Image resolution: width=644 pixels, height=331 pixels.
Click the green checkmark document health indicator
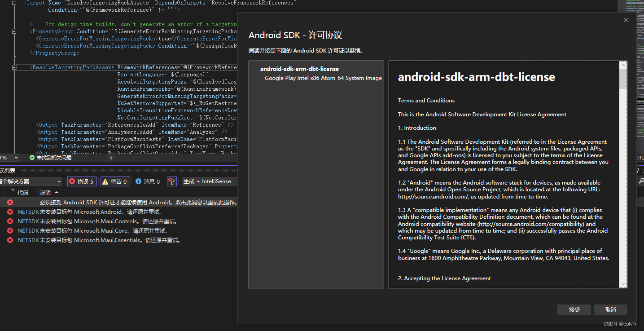coord(31,158)
